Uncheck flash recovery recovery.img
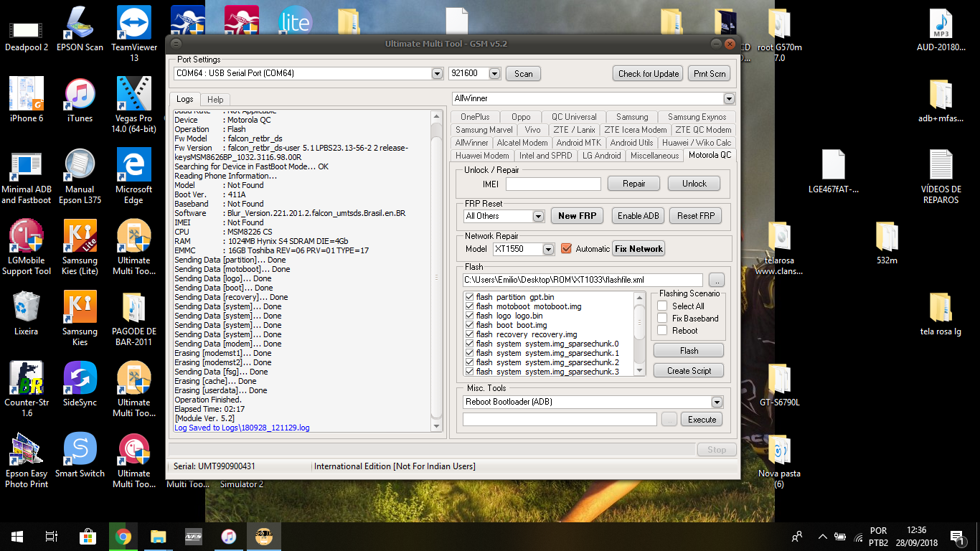 pos(469,334)
